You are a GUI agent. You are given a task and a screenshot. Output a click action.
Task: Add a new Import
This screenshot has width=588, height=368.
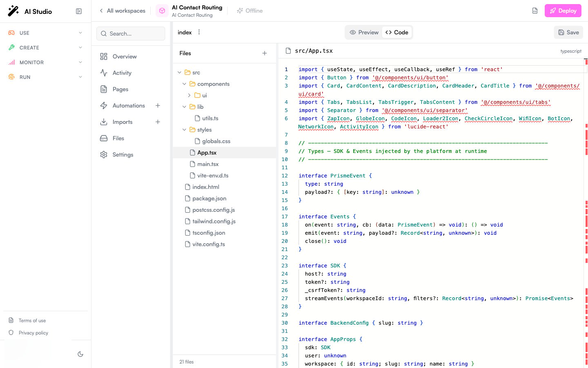[x=158, y=122]
